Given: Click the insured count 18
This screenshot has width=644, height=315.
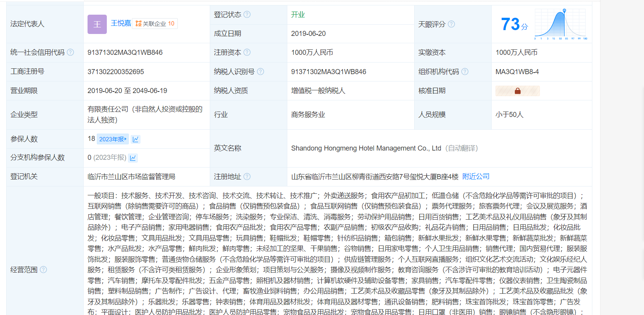Looking at the screenshot, I should pyautogui.click(x=91, y=139).
